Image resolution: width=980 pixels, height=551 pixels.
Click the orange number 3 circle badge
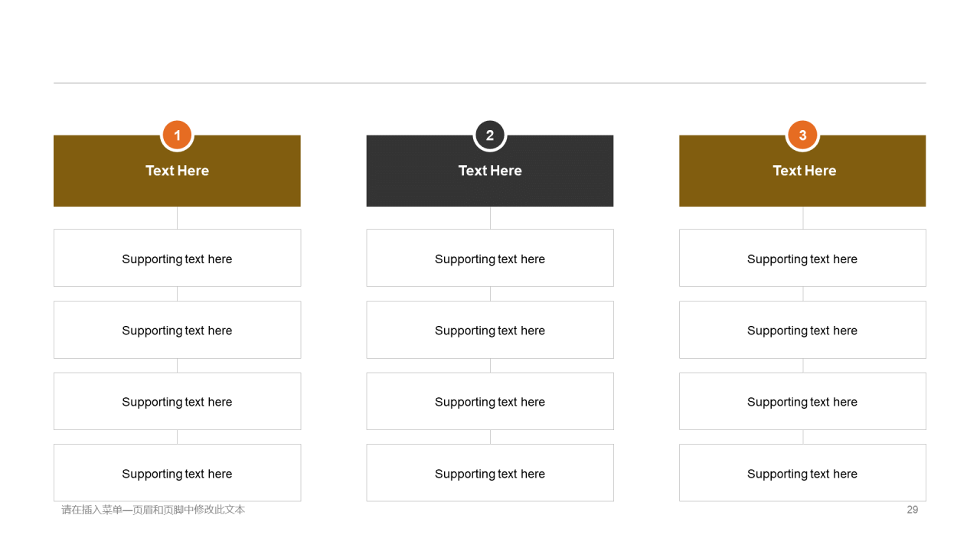[802, 135]
